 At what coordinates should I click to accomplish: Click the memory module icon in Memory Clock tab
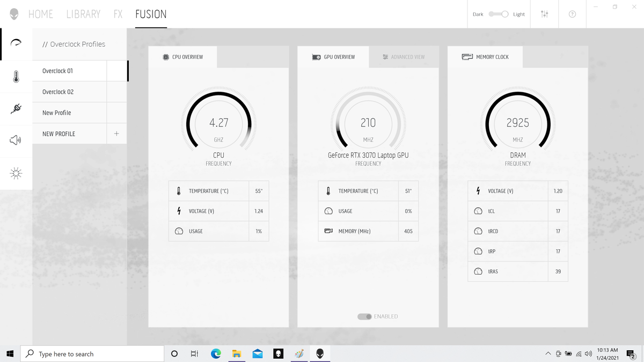[467, 57]
